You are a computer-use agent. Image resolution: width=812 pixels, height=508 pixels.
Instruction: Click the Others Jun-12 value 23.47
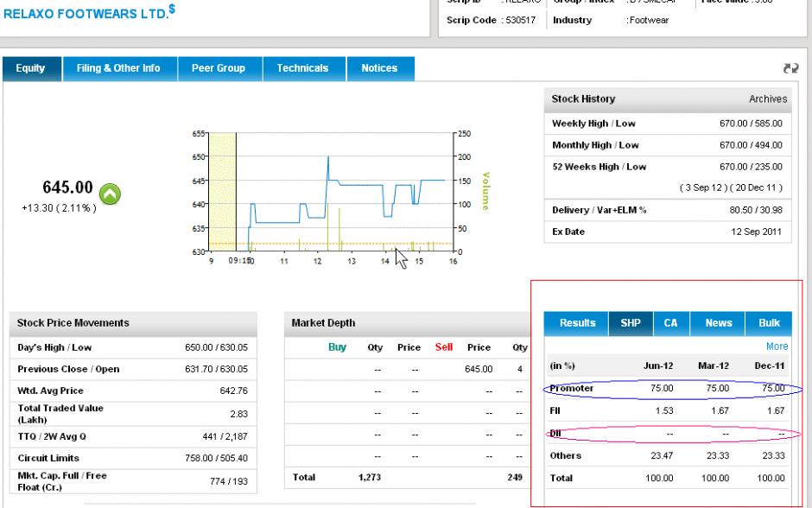click(662, 456)
